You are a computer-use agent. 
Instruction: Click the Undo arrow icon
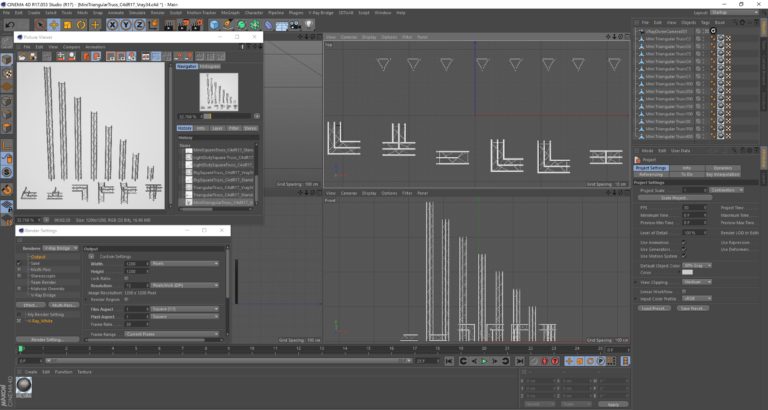point(9,25)
